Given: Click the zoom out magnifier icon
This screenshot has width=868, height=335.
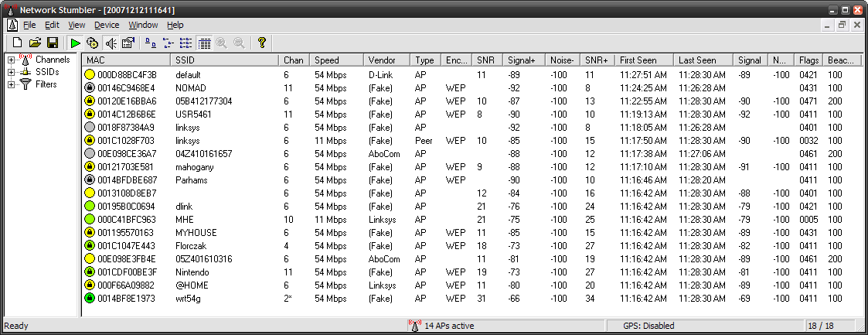Looking at the screenshot, I should (239, 43).
